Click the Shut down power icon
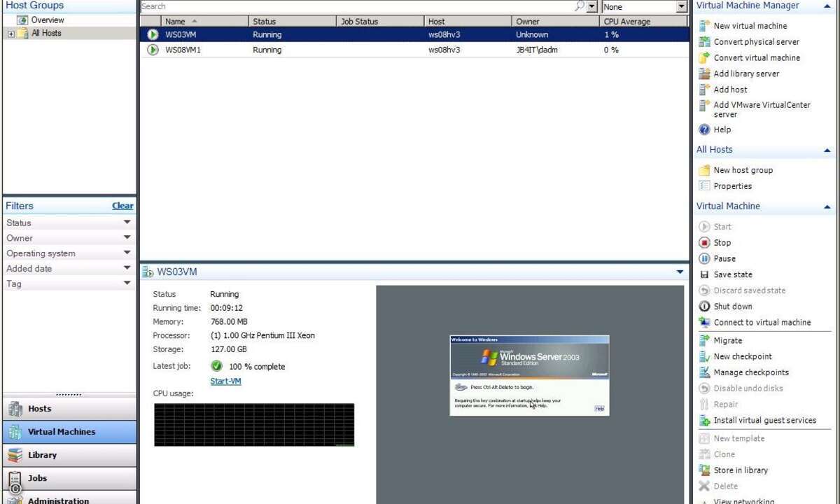Viewport: 840px width, 504px height. [704, 307]
